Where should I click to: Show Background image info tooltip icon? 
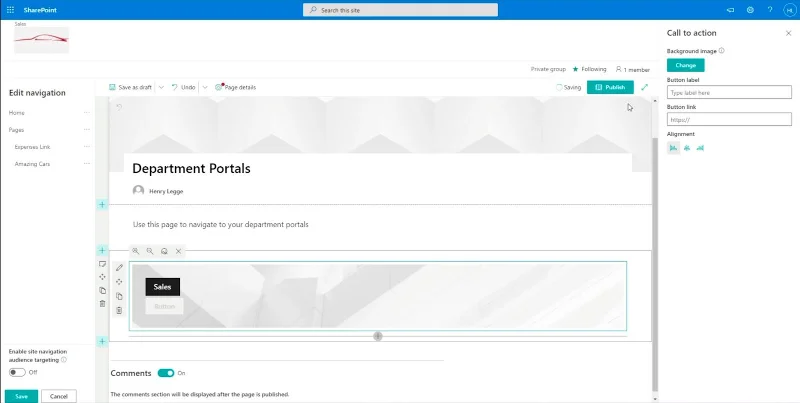pos(721,51)
